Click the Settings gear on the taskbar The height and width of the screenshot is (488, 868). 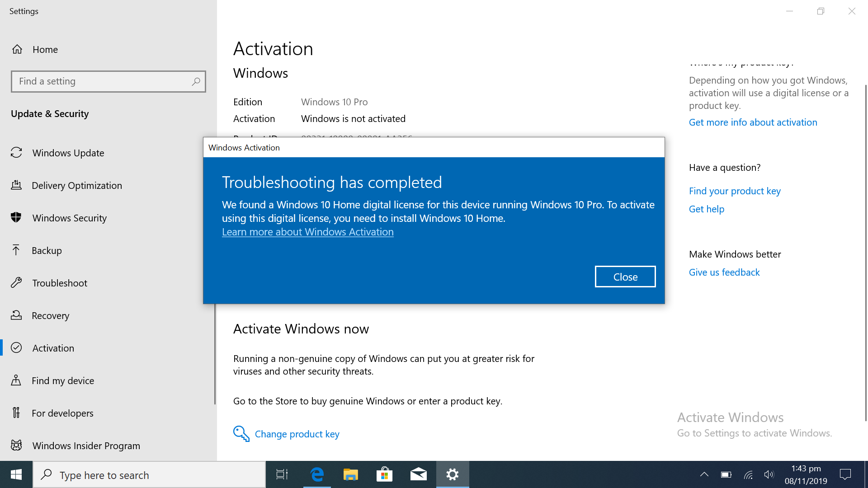click(453, 474)
